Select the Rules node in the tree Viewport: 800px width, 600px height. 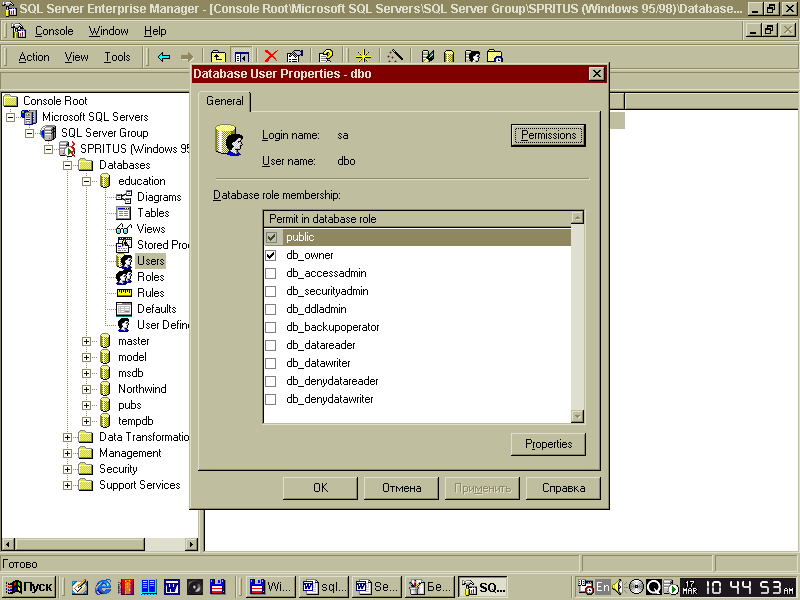point(151,293)
